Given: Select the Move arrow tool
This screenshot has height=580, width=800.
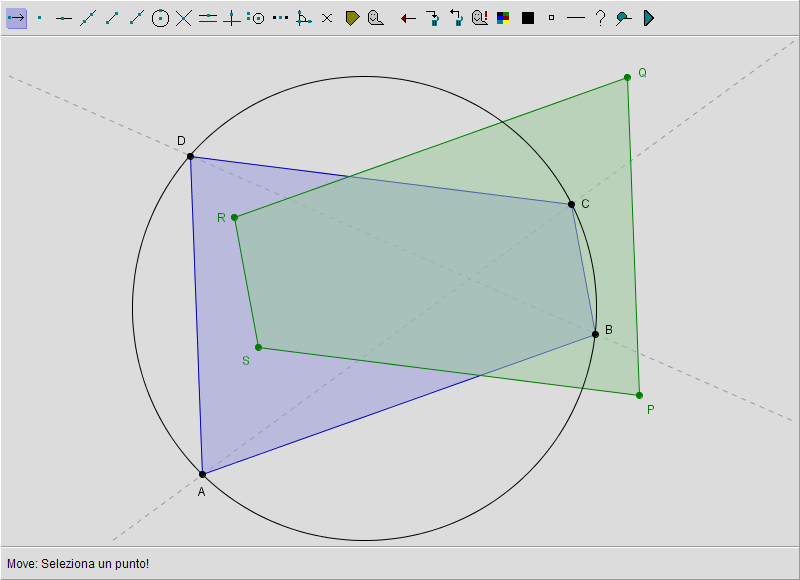Looking at the screenshot, I should (x=16, y=18).
